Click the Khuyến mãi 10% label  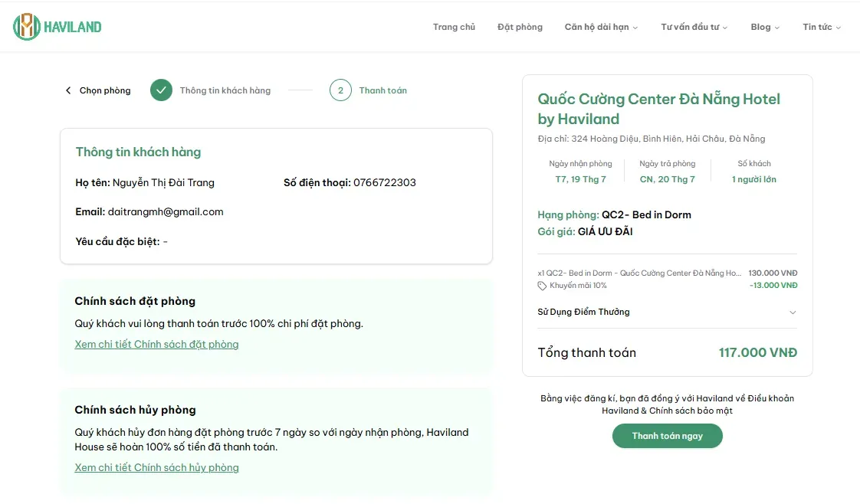click(578, 286)
